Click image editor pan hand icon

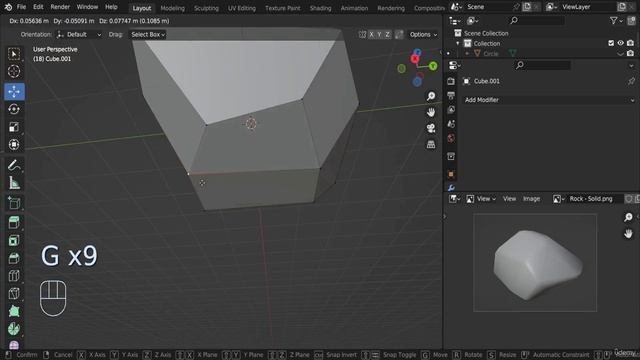628,233
